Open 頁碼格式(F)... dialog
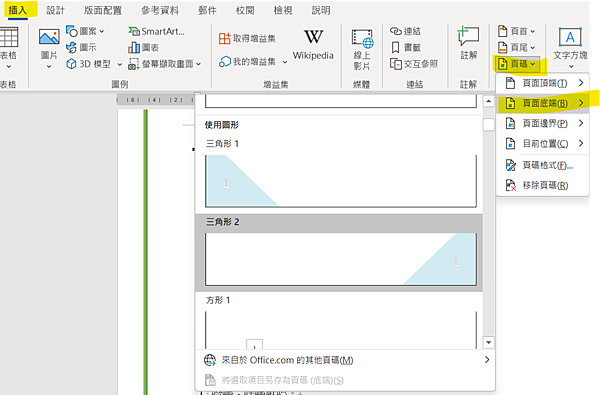600x395 pixels. 542,165
